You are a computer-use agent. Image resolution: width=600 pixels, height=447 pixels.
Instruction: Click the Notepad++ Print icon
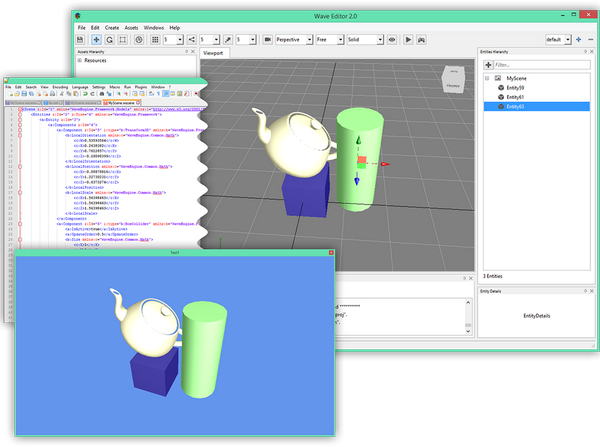pos(52,93)
